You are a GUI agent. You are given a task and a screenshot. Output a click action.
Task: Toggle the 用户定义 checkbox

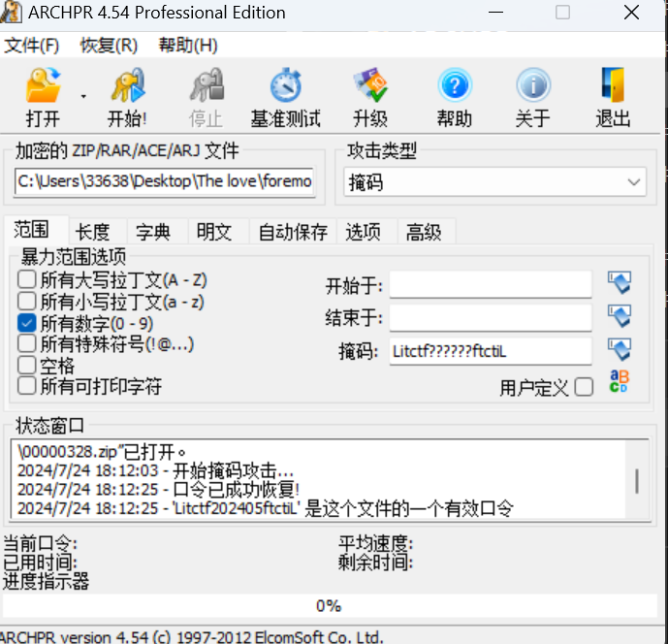(x=584, y=387)
